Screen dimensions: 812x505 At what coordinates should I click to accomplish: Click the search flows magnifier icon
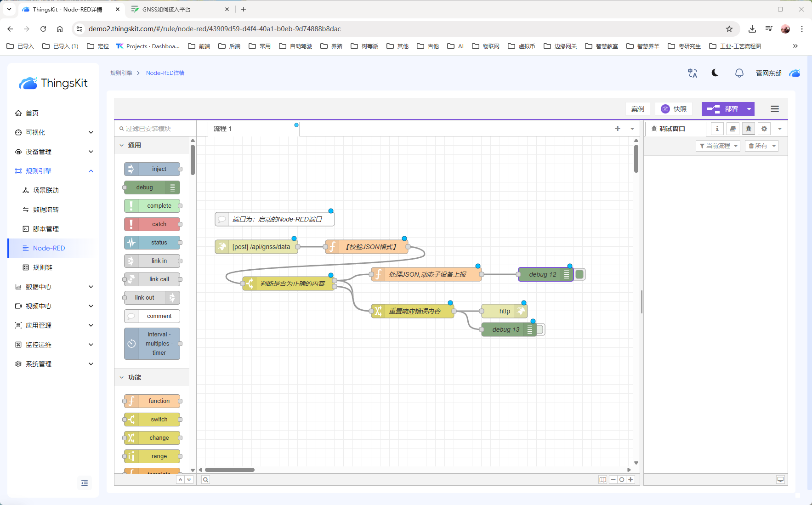click(206, 479)
